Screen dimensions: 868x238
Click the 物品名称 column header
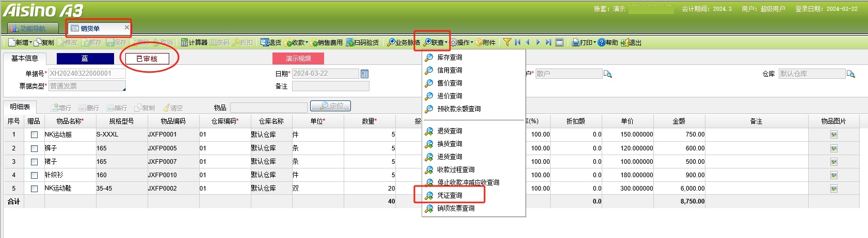(x=70, y=121)
